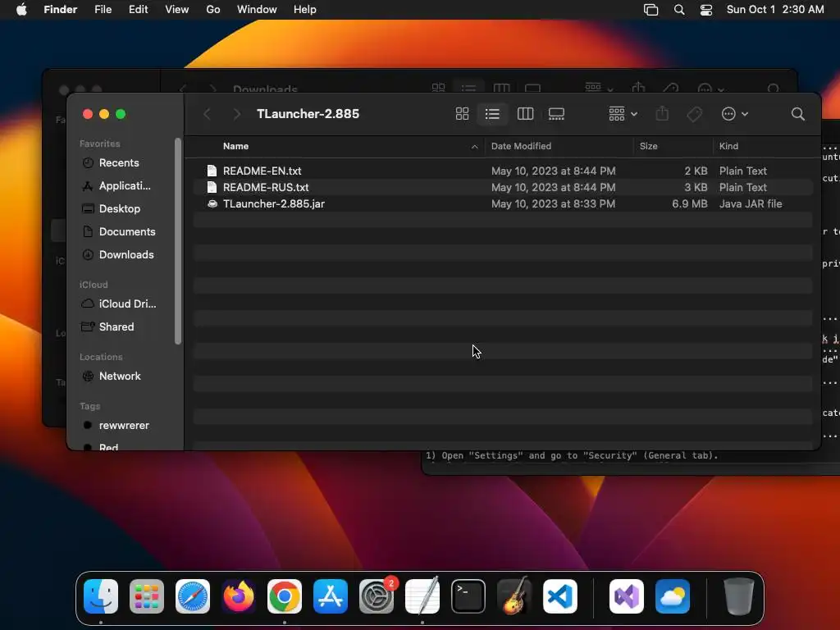Toggle the Name sort direction arrow

[474, 146]
